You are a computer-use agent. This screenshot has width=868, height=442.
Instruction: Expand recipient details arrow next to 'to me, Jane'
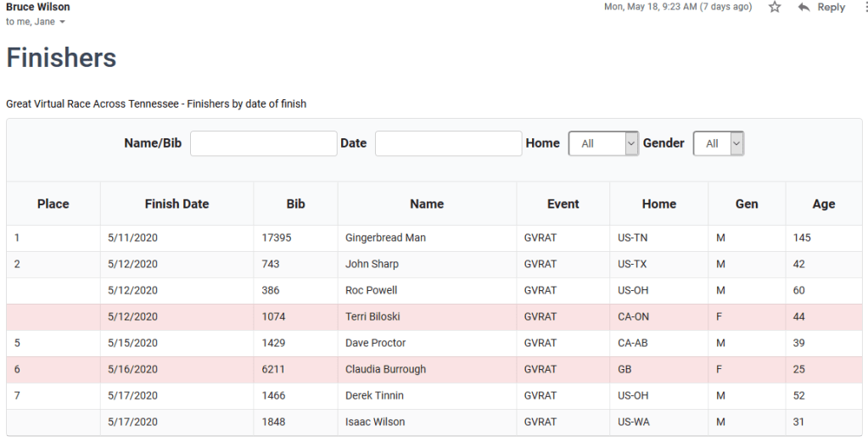click(x=62, y=22)
